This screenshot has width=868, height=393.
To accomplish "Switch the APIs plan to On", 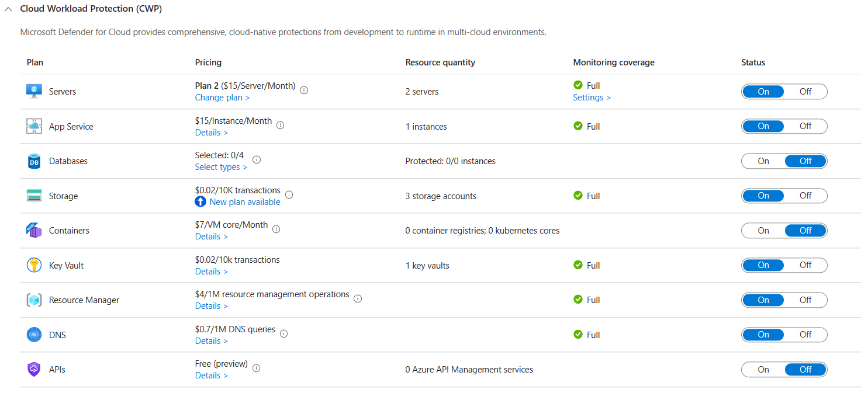I will tap(763, 370).
